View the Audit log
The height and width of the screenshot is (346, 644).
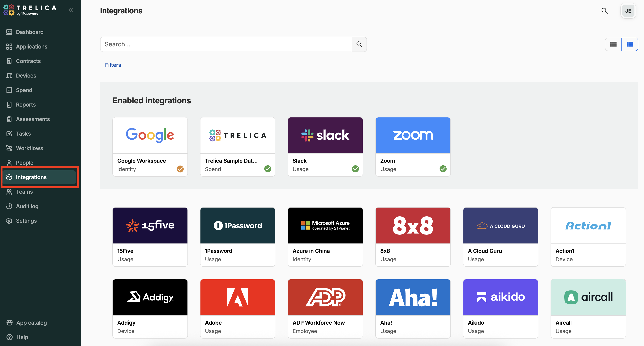[x=27, y=206]
